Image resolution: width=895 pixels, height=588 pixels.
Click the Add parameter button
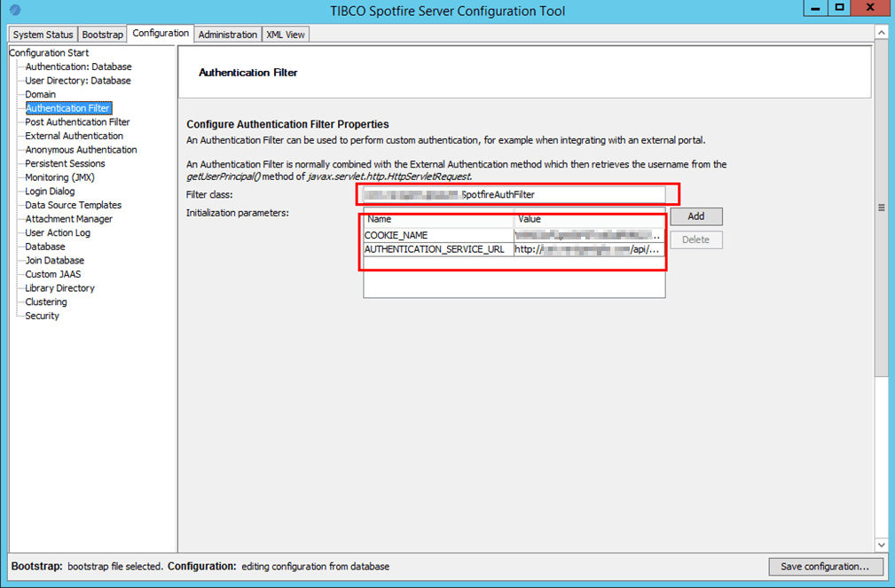(695, 216)
